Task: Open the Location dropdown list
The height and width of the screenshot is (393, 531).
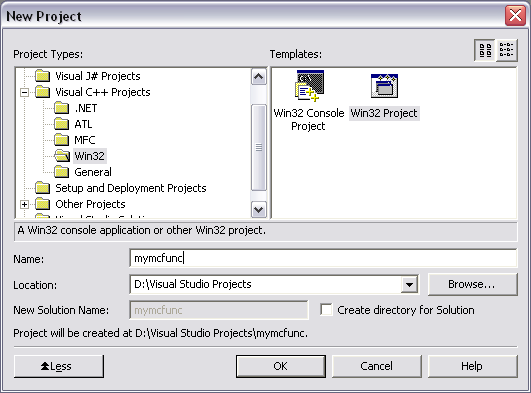Action: (x=409, y=285)
